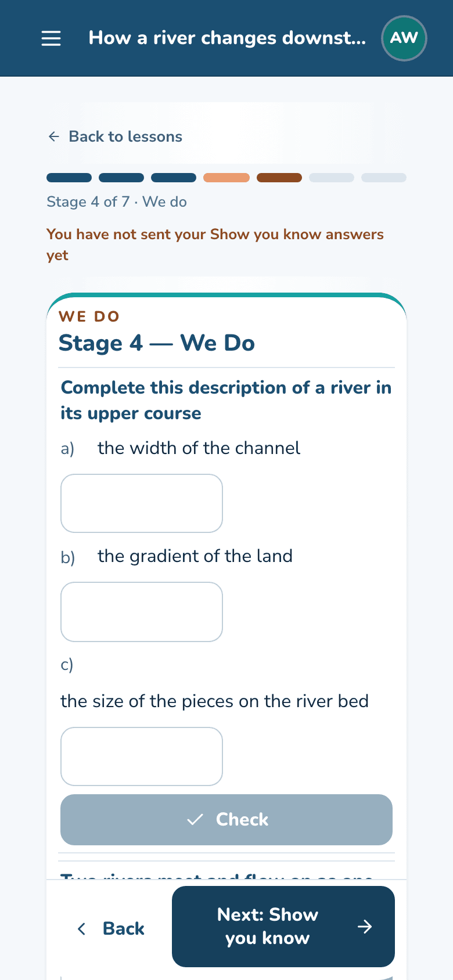Select the last grey progress segment
This screenshot has height=980, width=453.
click(x=384, y=178)
